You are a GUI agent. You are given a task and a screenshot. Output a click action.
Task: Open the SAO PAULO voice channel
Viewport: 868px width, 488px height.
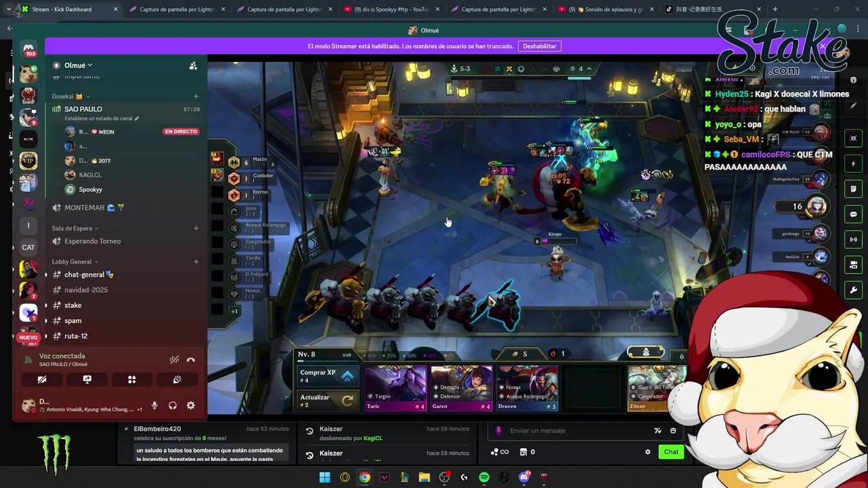(83, 109)
